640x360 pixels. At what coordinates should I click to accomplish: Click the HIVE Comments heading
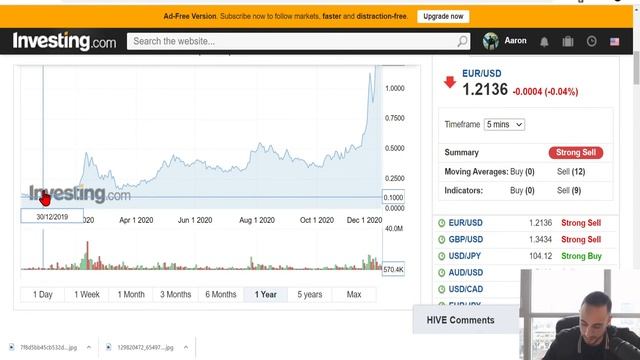(460, 320)
